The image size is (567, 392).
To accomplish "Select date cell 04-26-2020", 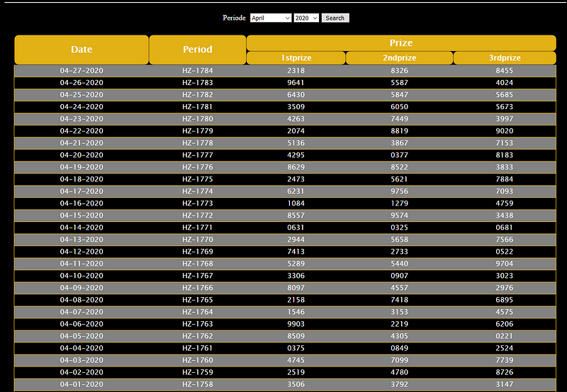I will 82,82.
